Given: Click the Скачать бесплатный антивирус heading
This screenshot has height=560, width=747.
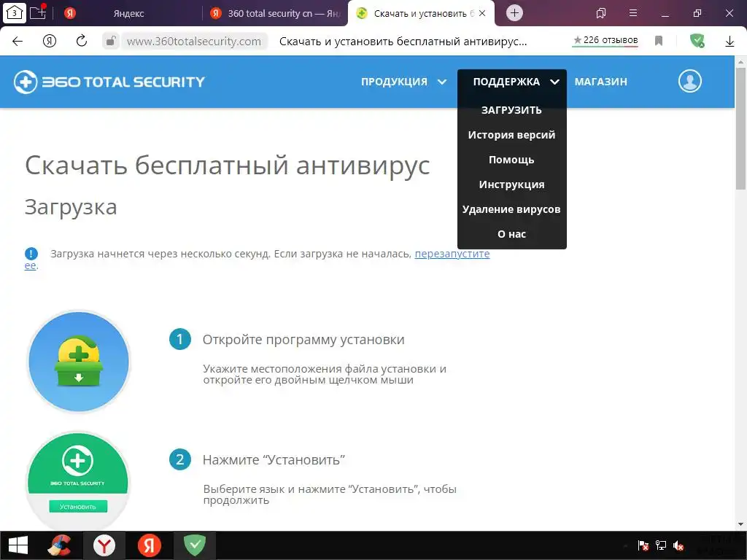Looking at the screenshot, I should [x=228, y=166].
